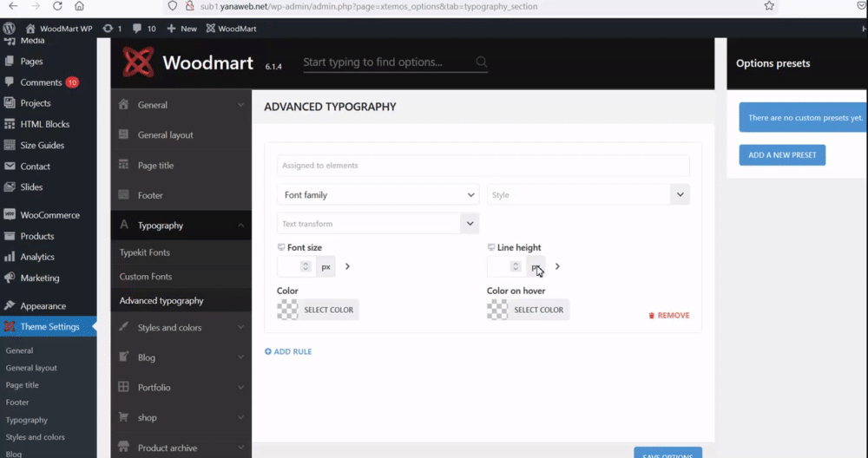Expand responsive sizes arrow beside Font size
868x458 pixels.
click(348, 266)
